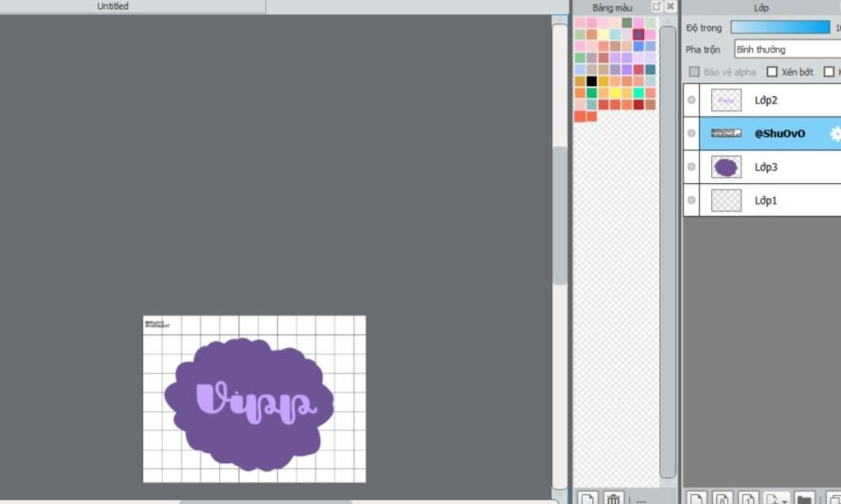Pick the black color swatch
The height and width of the screenshot is (504, 841).
click(591, 81)
